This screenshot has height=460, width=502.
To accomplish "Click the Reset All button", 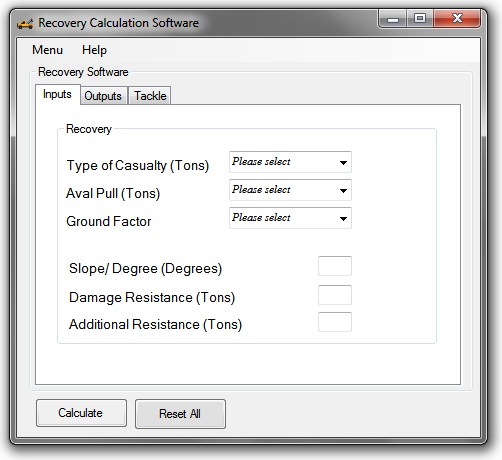I will pyautogui.click(x=180, y=414).
